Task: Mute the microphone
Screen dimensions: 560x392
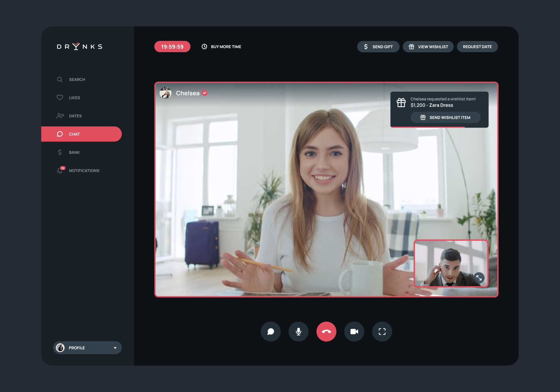Action: (298, 332)
